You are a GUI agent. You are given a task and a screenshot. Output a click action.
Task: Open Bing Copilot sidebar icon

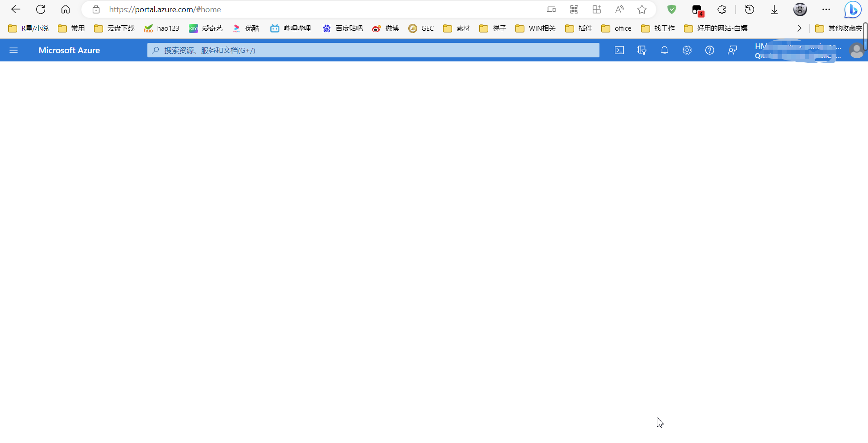pyautogui.click(x=853, y=9)
